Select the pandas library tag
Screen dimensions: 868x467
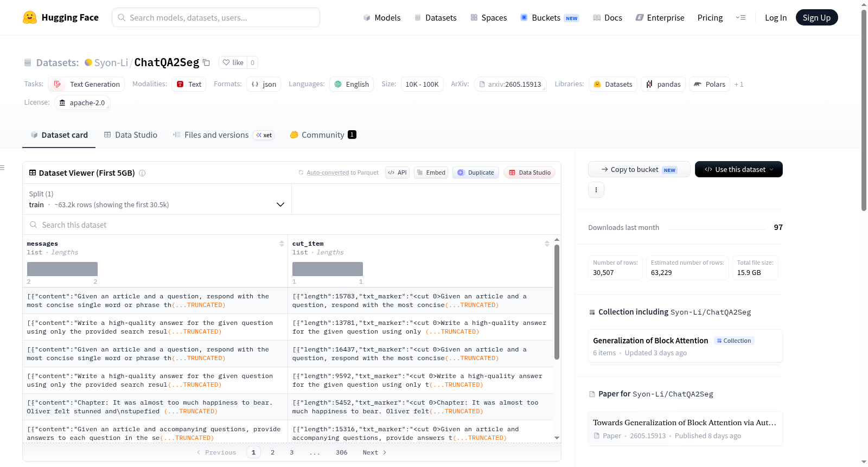click(663, 84)
